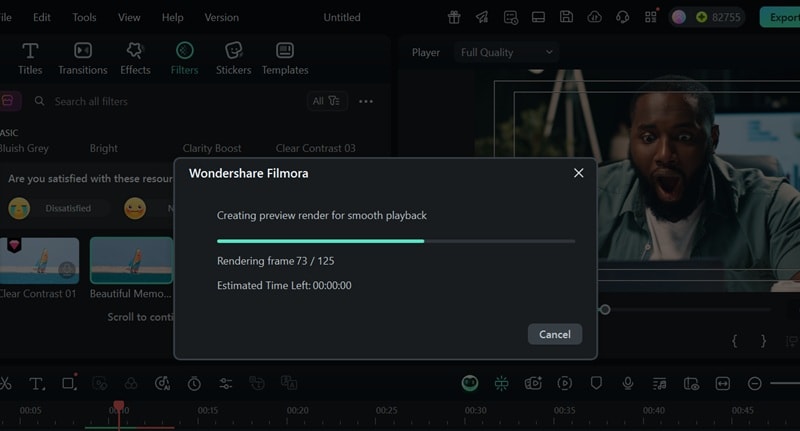Select the Bright filter label
This screenshot has width=800, height=431.
click(104, 148)
